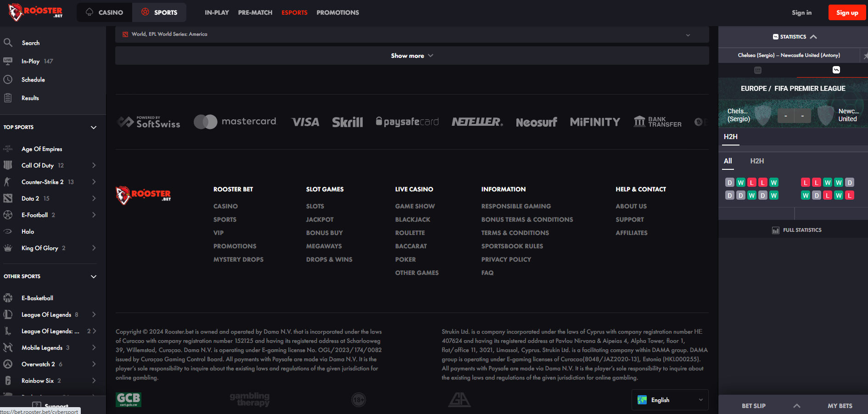This screenshot has height=414, width=868.
Task: Expand the Call Of Duty submenu arrow
Action: tap(94, 165)
